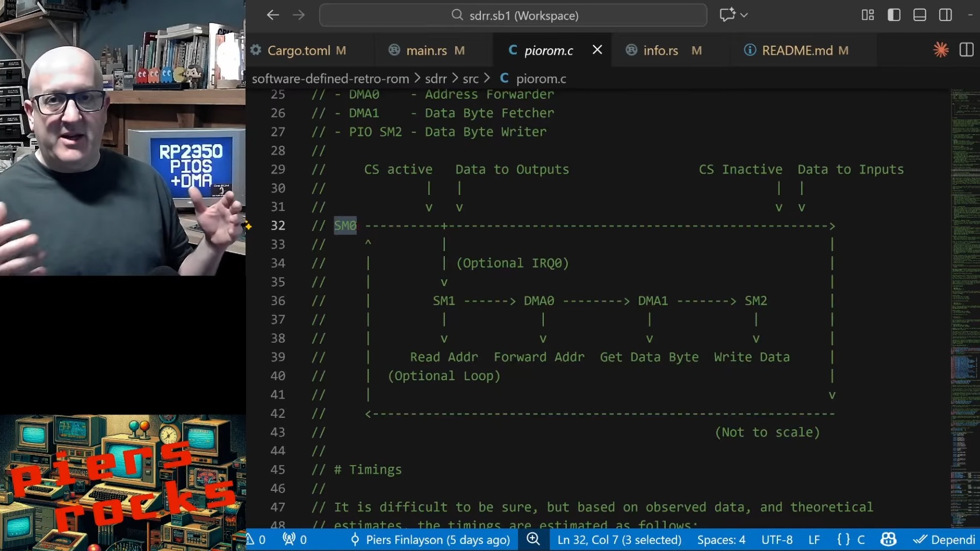Image resolution: width=980 pixels, height=551 pixels.
Task: Switch to the README.md tab
Action: point(797,50)
